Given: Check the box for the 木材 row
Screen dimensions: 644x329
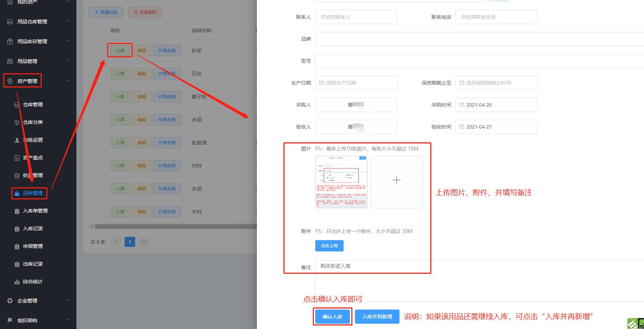Looking at the screenshot, I should click(x=95, y=212).
